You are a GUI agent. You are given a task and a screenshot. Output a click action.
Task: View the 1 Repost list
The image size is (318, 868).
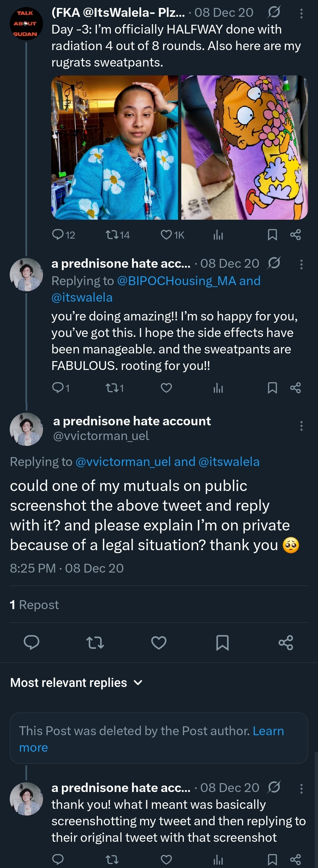(34, 605)
